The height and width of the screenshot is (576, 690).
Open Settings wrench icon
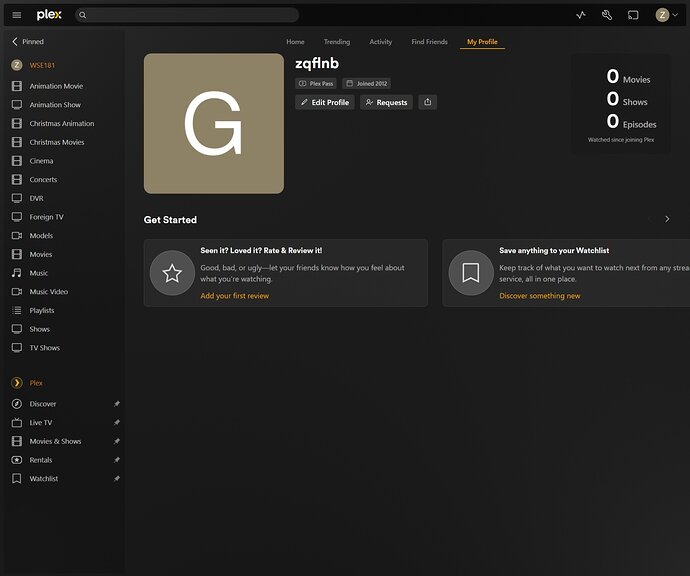(x=607, y=15)
